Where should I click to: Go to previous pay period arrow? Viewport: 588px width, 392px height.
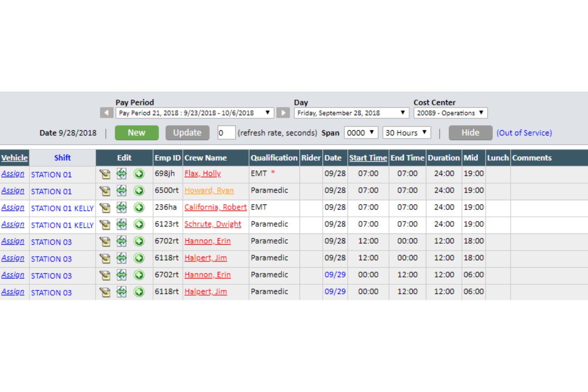click(106, 113)
